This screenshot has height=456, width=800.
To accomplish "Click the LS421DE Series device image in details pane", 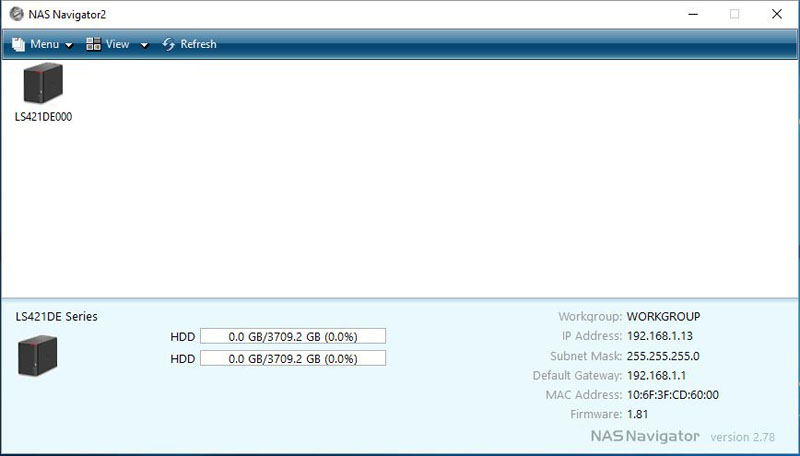I will (x=38, y=356).
